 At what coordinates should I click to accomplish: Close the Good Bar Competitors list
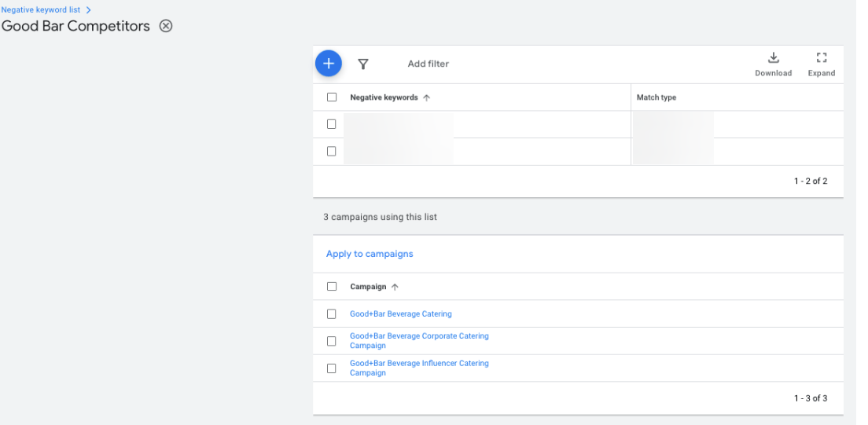(x=166, y=26)
